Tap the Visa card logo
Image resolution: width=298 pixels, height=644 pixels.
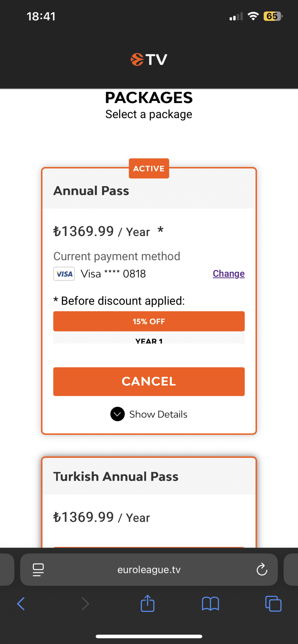(64, 274)
